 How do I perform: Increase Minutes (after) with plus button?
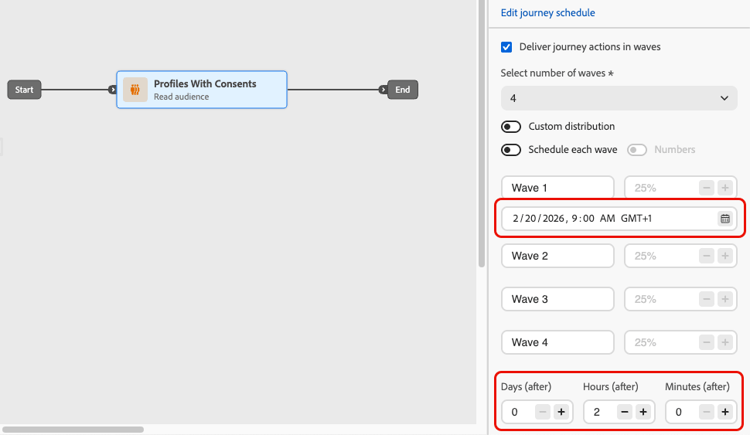(725, 411)
